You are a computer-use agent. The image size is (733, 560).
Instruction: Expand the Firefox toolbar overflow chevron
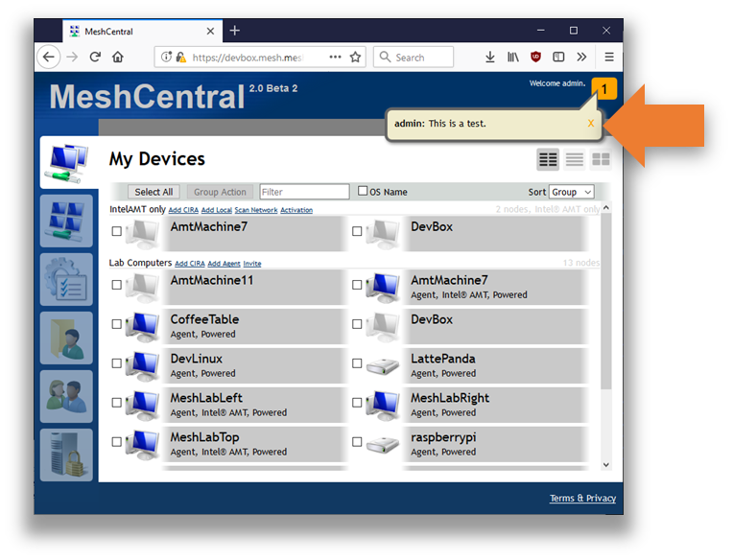click(581, 58)
